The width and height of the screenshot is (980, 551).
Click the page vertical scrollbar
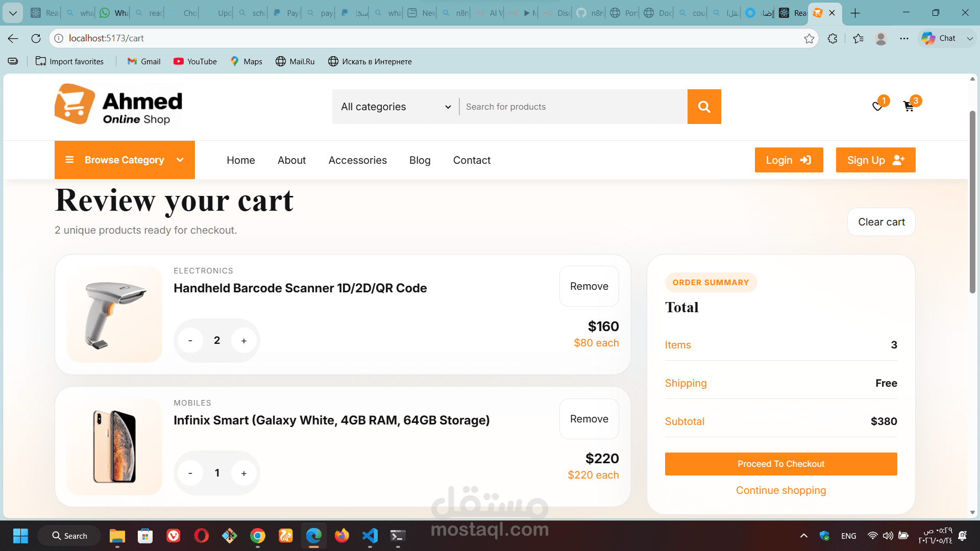click(972, 202)
